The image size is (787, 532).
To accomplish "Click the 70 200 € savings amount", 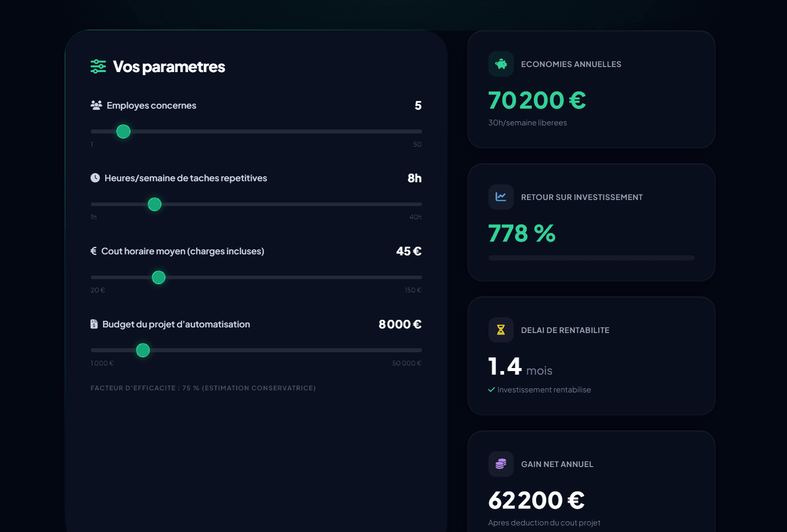I will click(x=536, y=100).
